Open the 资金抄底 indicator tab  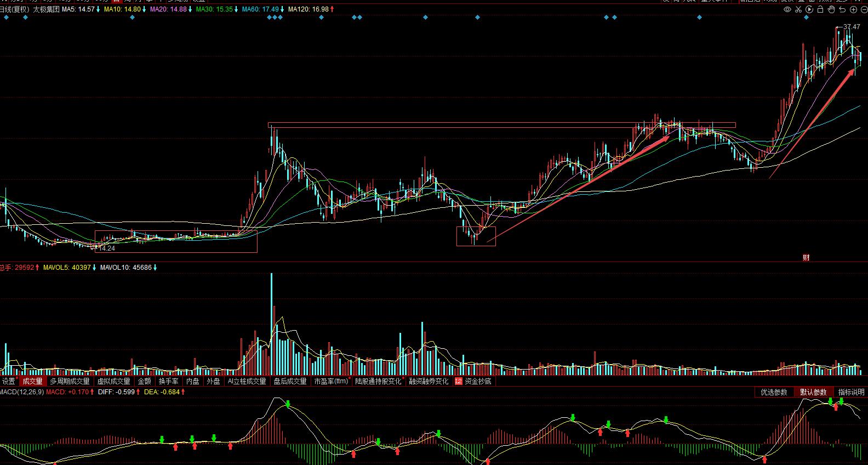pos(478,381)
